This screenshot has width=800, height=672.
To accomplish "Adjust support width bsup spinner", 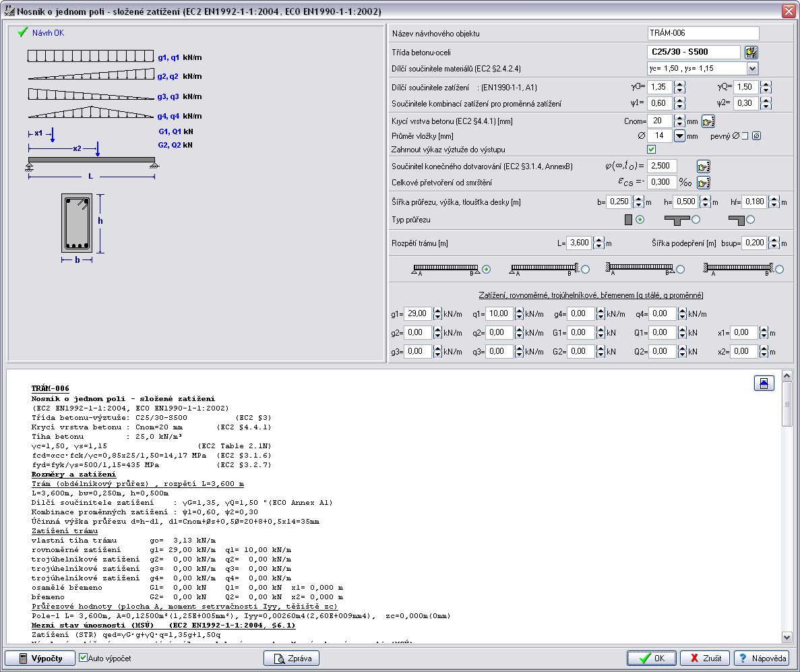I will 774,243.
